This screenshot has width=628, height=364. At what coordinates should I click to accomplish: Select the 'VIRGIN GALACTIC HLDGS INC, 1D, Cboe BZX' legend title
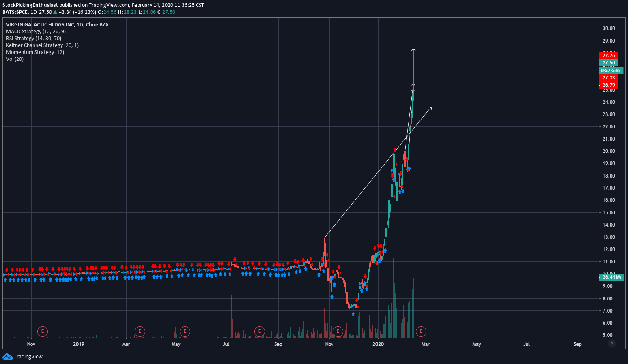click(x=57, y=24)
